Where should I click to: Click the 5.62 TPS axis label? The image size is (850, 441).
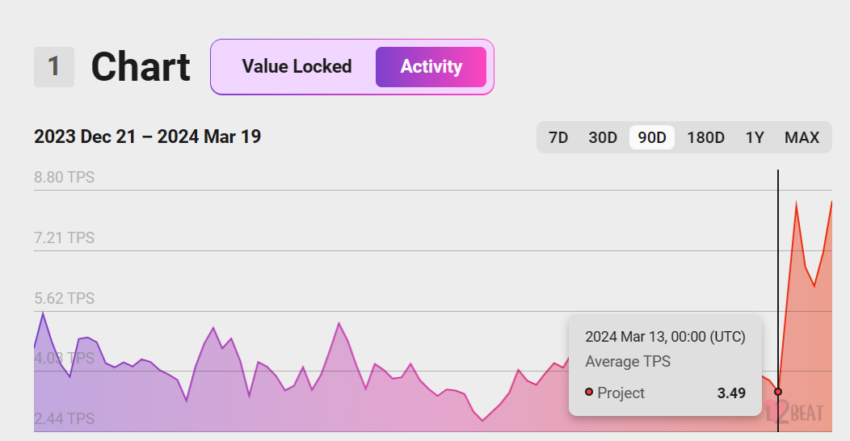point(64,298)
